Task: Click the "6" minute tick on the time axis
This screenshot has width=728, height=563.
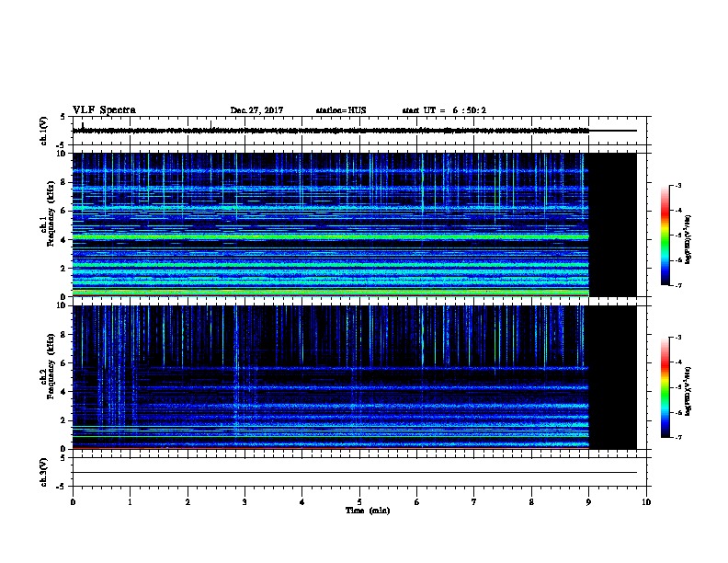Action: coord(416,502)
